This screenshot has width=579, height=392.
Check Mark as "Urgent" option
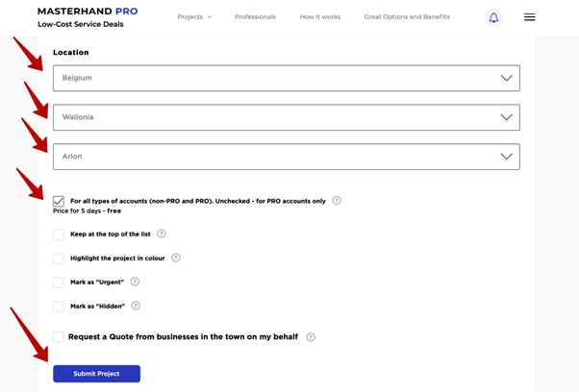(x=59, y=282)
